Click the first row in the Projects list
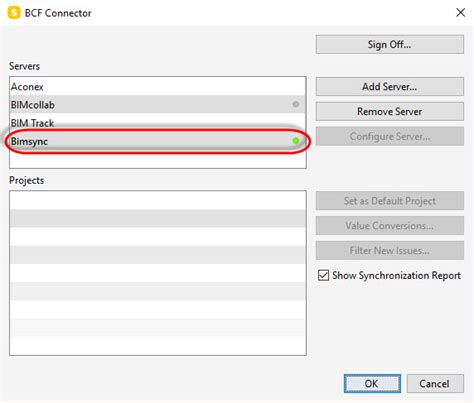474x403 pixels. [x=158, y=200]
